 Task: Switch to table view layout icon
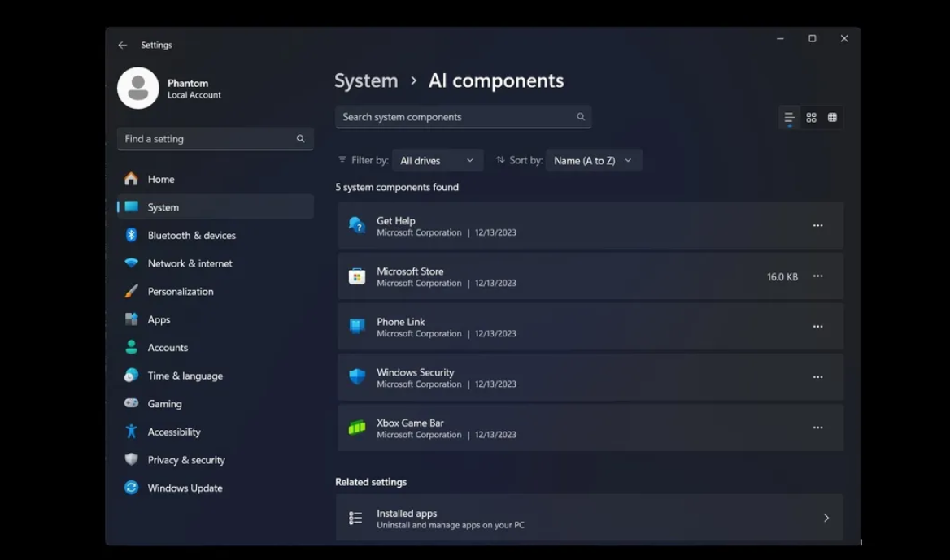[x=832, y=118]
